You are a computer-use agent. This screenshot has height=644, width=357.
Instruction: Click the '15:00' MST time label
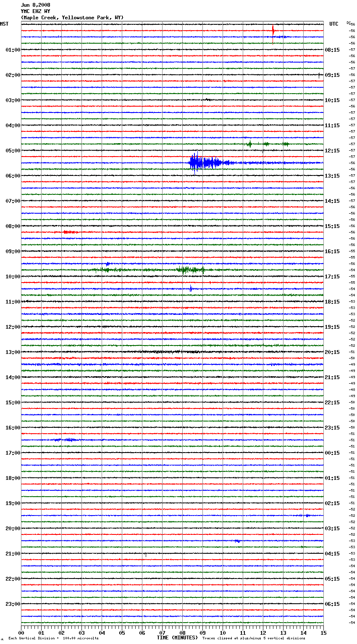pyautogui.click(x=13, y=403)
